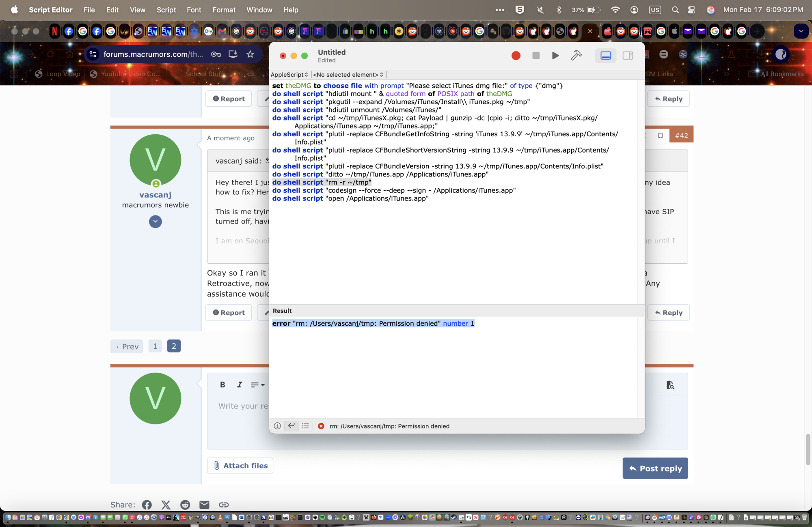Screen dimensions: 812x527
Task: Run the script with the Play button
Action: (555, 56)
